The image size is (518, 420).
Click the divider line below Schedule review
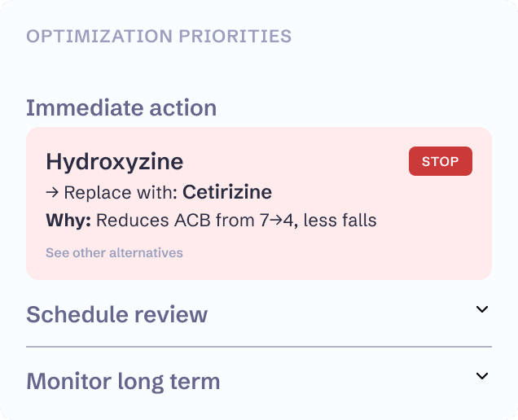coord(259,347)
